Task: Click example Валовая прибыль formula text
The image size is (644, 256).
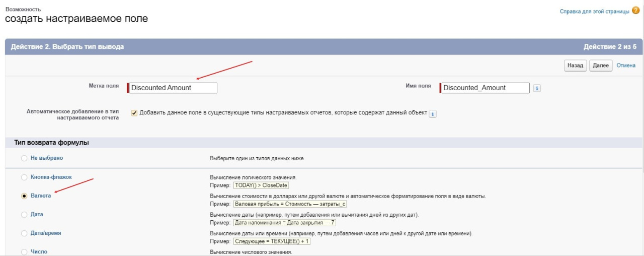Action: click(x=290, y=204)
